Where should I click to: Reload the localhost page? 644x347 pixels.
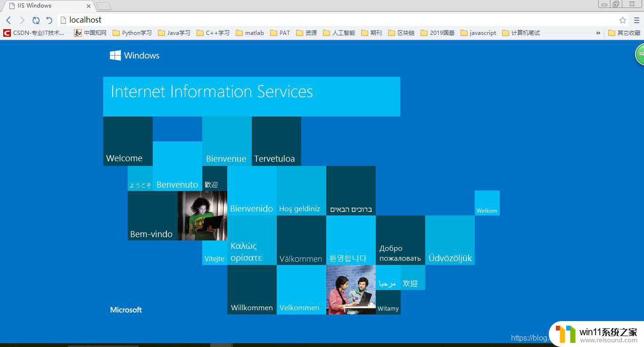click(x=36, y=20)
